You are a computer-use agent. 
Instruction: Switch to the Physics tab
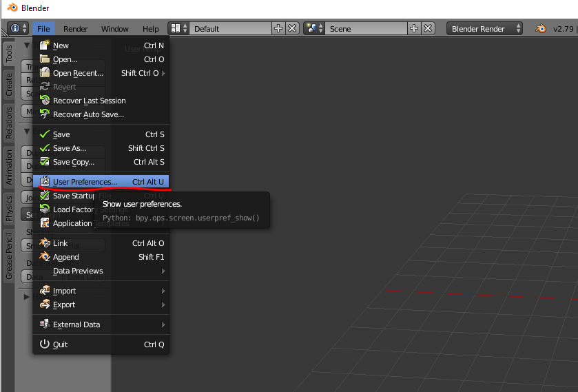point(9,208)
